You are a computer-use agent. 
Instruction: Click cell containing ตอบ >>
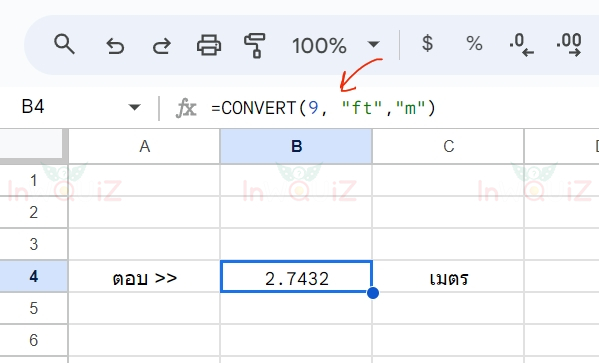click(x=144, y=277)
